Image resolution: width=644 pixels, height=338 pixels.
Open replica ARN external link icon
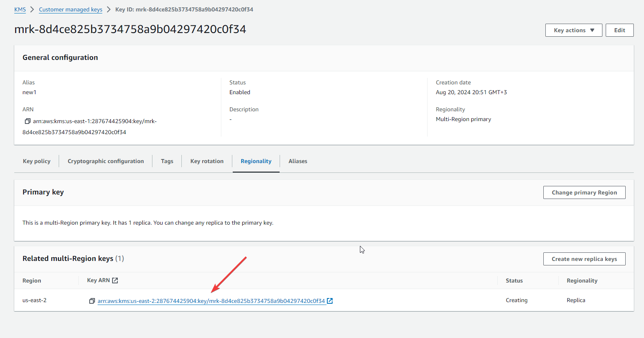click(330, 301)
